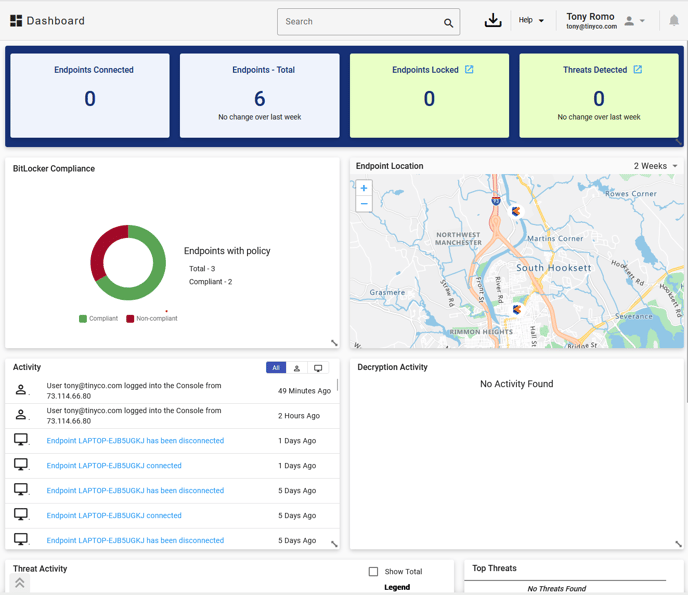
Task: Expand the 2 Weeks time range dropdown
Action: tap(656, 166)
